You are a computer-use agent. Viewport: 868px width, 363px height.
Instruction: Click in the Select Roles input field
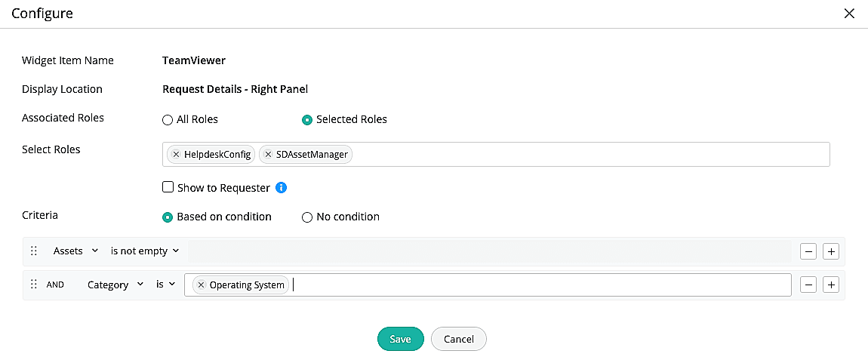[589, 155]
